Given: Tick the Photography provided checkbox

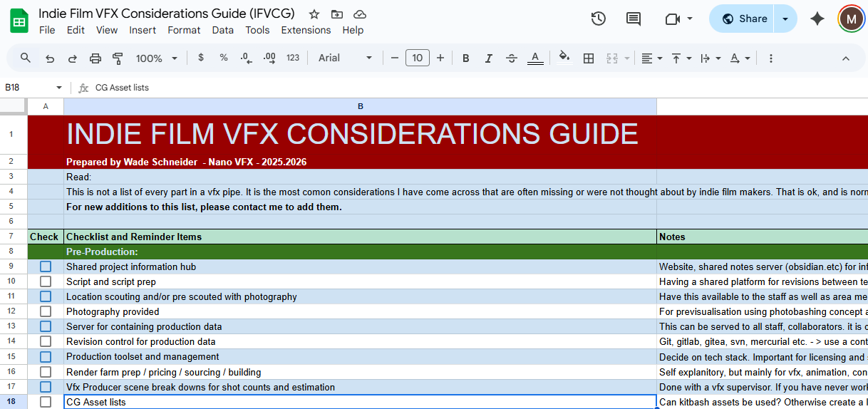Looking at the screenshot, I should 46,311.
